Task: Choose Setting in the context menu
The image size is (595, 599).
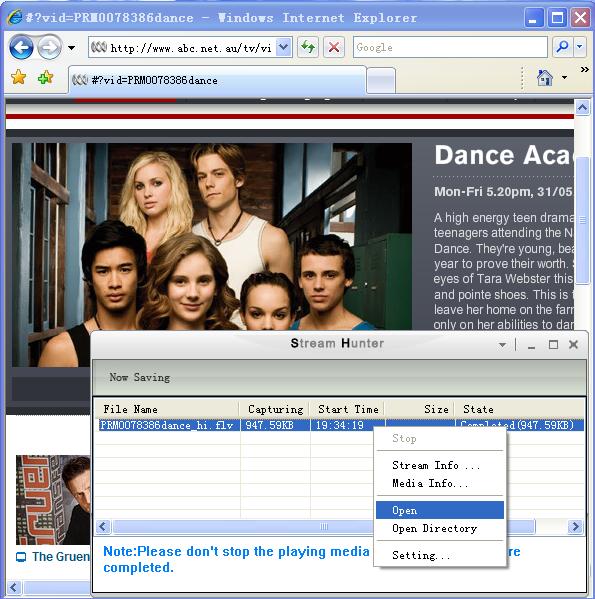Action: (x=440, y=555)
